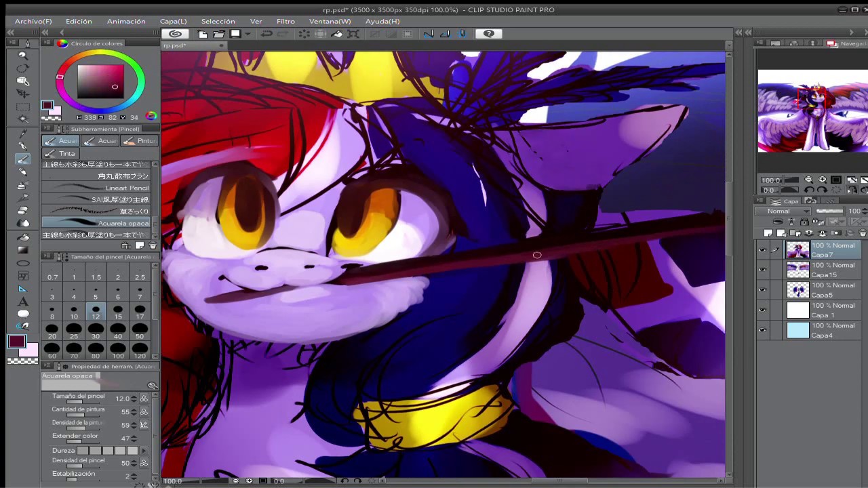Click the CLIP STUDIO launcher icon
The image size is (868, 488).
[x=176, y=34]
